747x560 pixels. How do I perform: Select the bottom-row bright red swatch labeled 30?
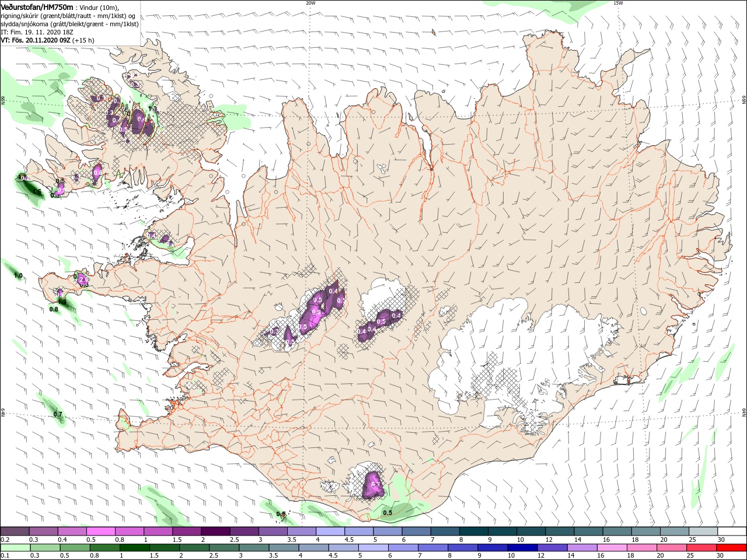[731, 548]
